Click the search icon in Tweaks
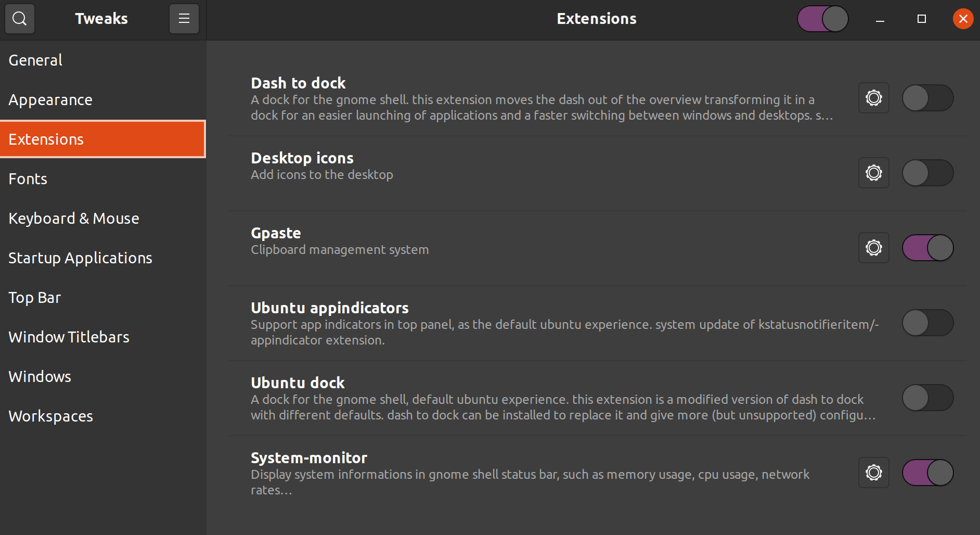 pos(19,18)
